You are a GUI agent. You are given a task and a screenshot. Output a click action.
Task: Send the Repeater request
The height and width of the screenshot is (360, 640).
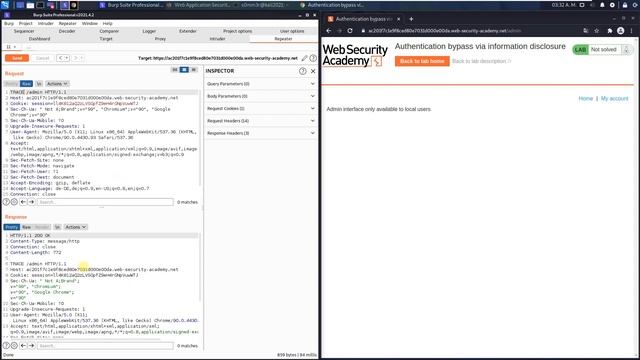[17, 58]
